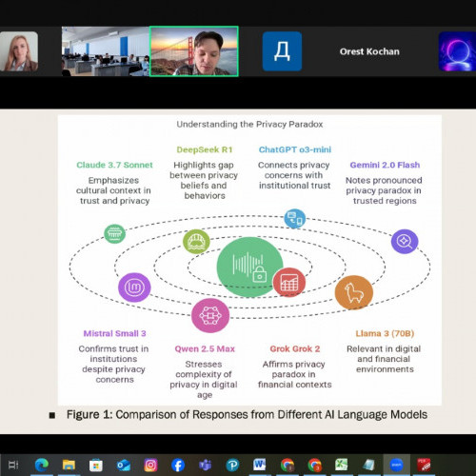
Task: Open File Explorer from the taskbar
Action: (x=69, y=466)
